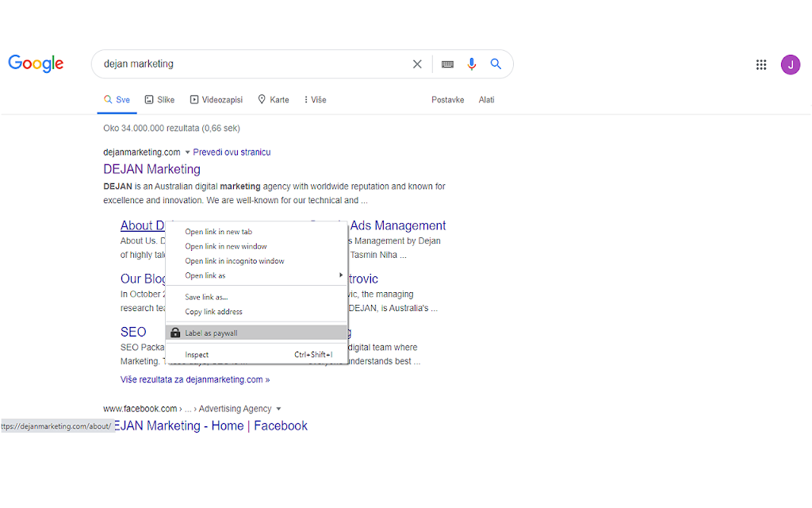Open the SEO sitelink

pos(133,332)
